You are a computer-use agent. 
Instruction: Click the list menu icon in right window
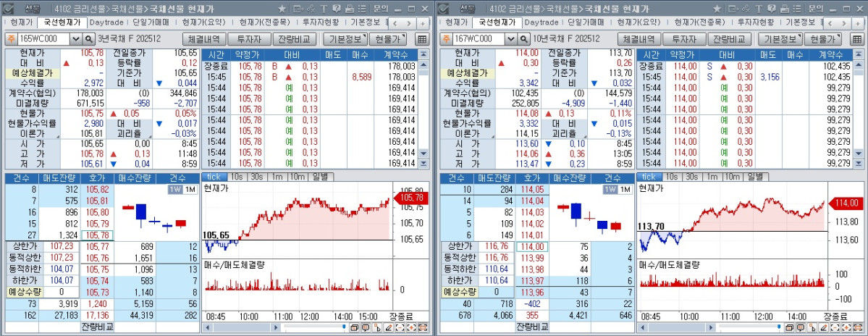click(x=796, y=9)
